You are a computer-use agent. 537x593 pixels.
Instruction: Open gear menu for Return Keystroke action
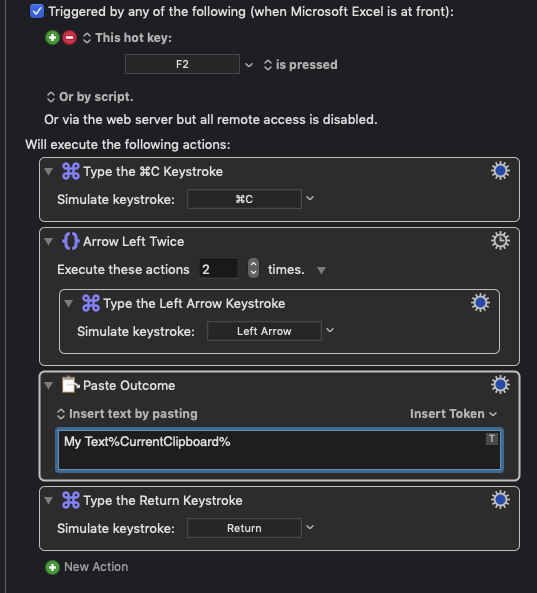point(500,500)
